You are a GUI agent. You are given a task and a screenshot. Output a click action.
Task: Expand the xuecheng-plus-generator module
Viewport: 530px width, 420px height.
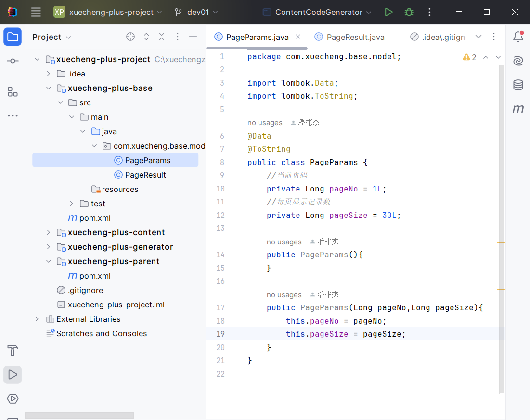pos(49,247)
